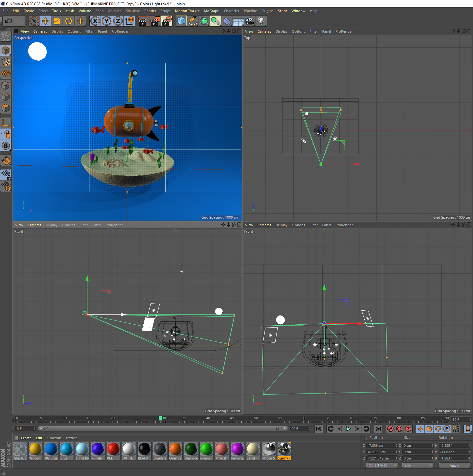Open the Render menu in menu bar
Image resolution: width=473 pixels, height=476 pixels.
pyautogui.click(x=150, y=11)
